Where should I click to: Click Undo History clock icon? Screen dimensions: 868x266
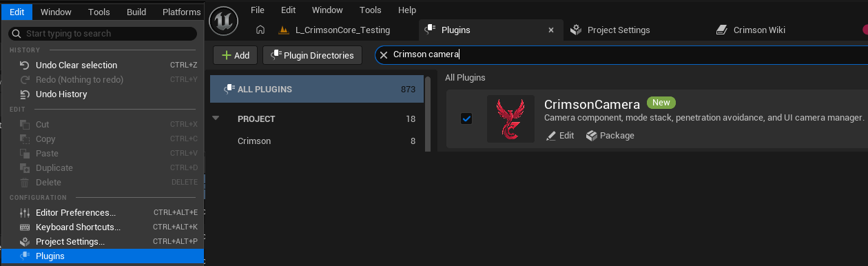pyautogui.click(x=25, y=94)
